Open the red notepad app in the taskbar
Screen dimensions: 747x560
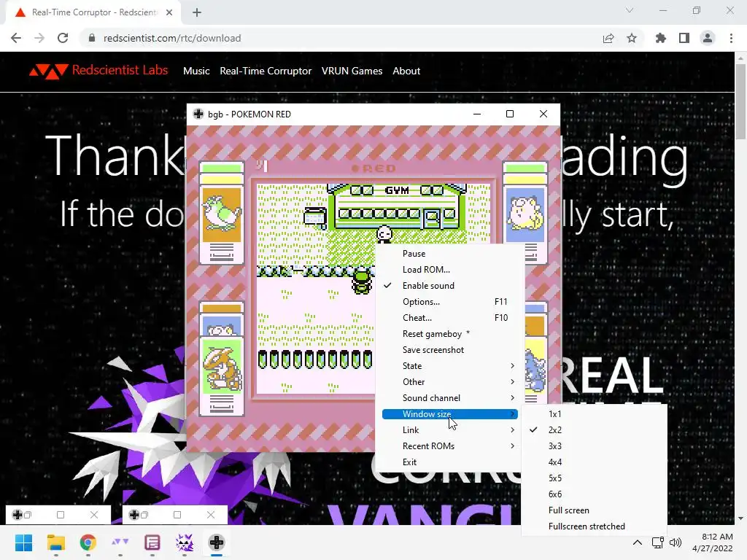tap(152, 542)
